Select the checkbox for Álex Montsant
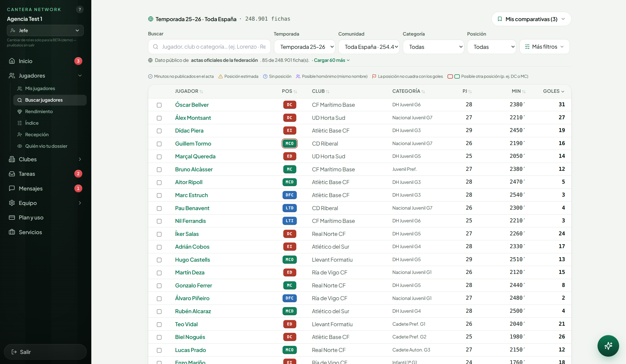Viewport: 626px width, 364px height. pyautogui.click(x=159, y=118)
